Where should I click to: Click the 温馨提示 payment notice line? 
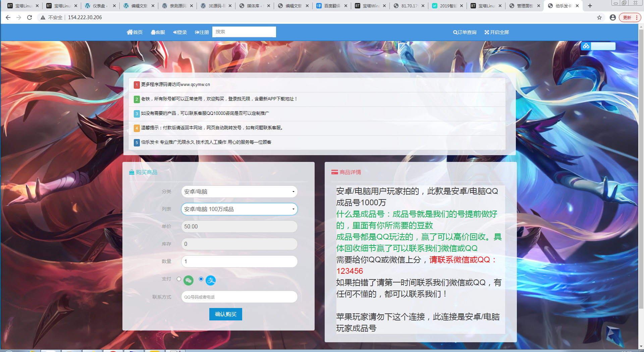click(x=212, y=128)
